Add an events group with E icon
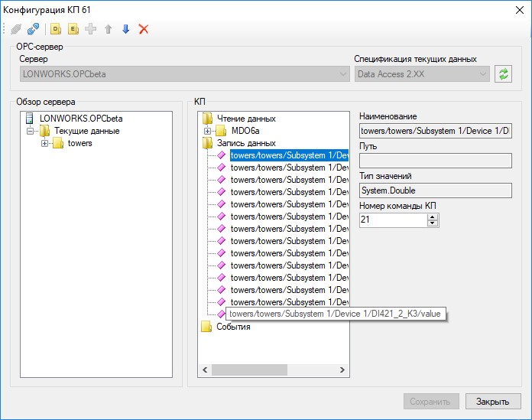 point(73,29)
